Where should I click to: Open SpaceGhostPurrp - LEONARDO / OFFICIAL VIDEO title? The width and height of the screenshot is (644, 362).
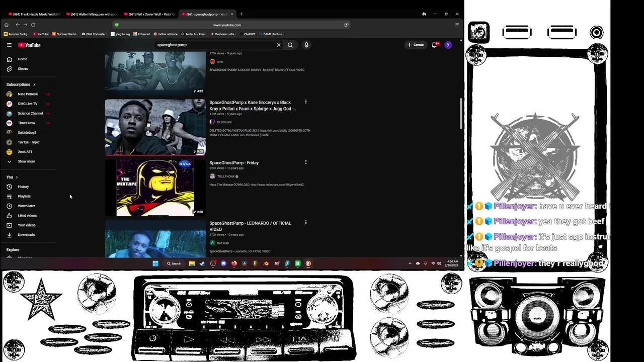[250, 226]
